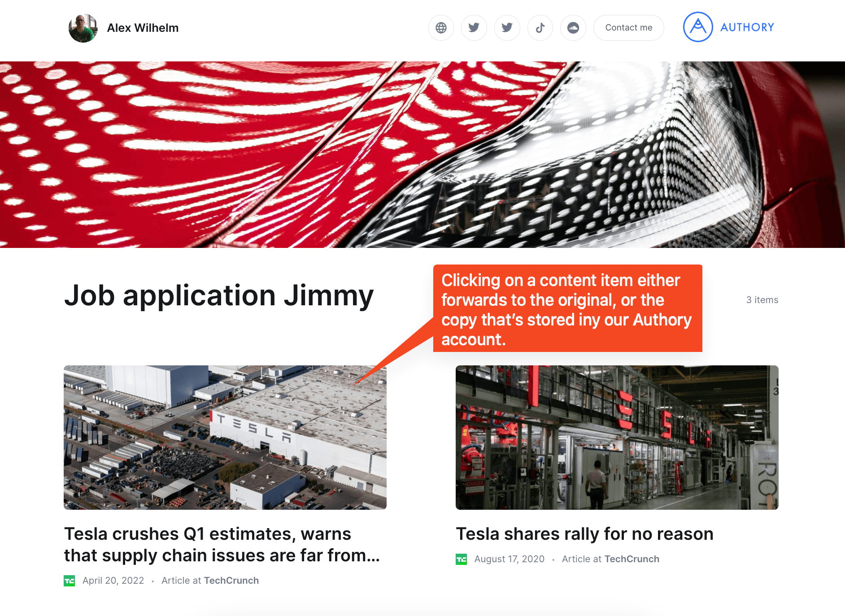Click the Contact me button

pos(629,28)
